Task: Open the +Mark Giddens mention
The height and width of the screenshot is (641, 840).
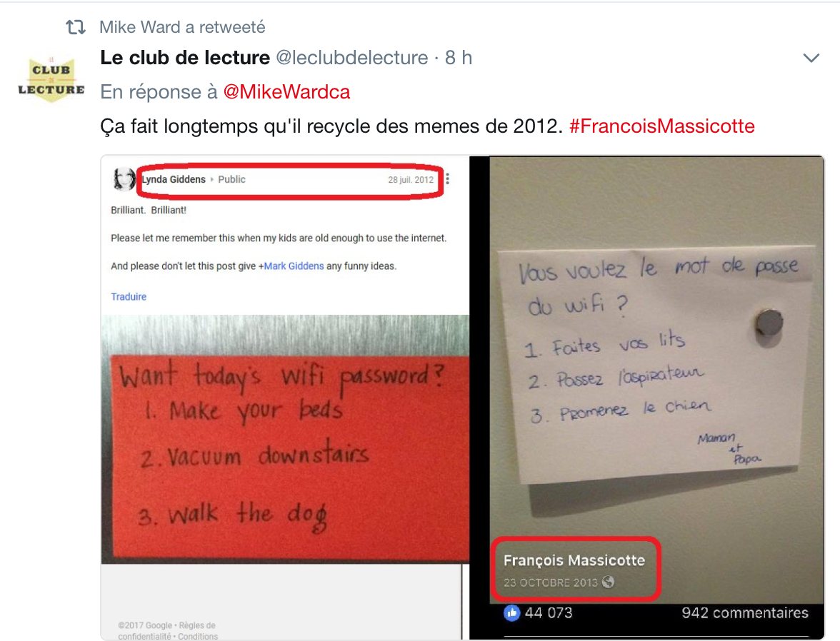Action: (x=291, y=266)
